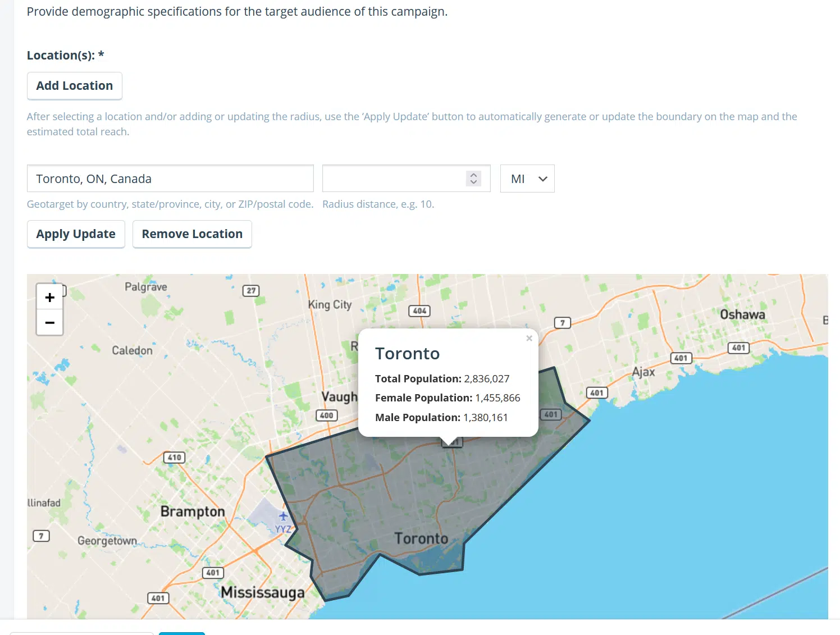Click into the radius distance input
Image resolution: width=840 pixels, height=635 pixels.
(393, 179)
